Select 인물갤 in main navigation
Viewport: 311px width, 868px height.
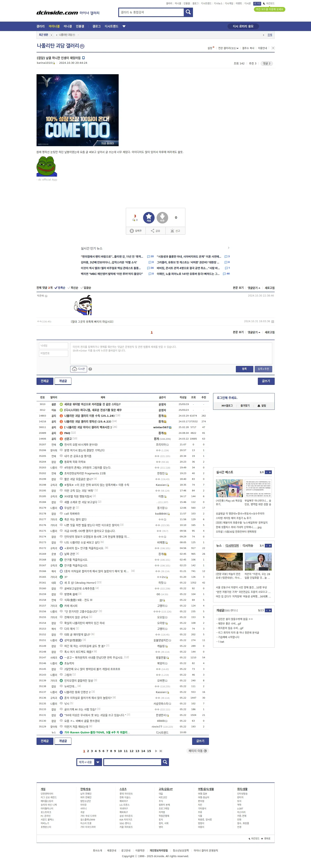tap(80, 26)
